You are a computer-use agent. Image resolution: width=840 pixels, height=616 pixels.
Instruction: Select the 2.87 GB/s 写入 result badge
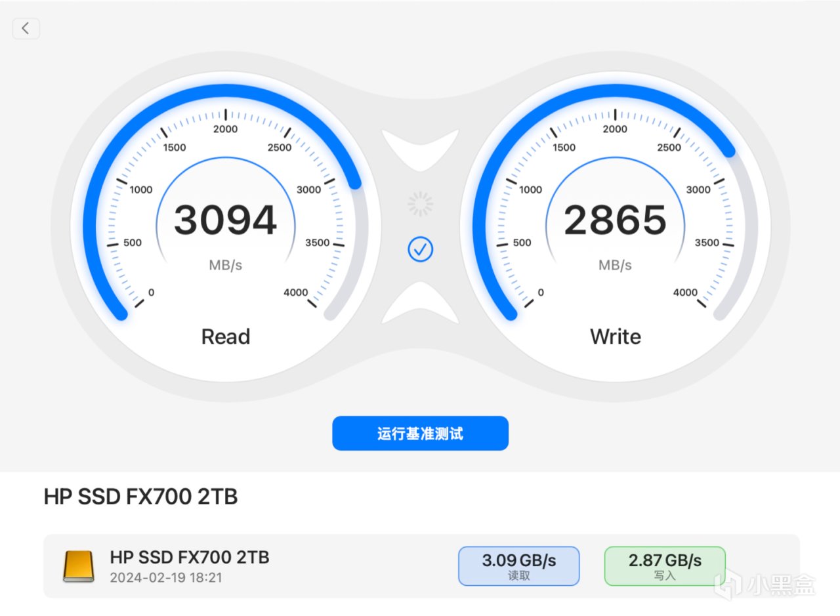(x=665, y=565)
